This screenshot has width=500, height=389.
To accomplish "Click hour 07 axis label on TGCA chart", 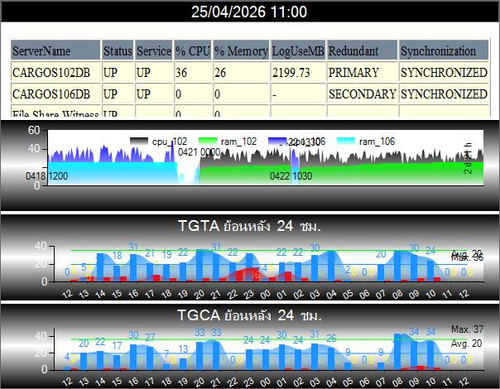I will coord(380,381).
